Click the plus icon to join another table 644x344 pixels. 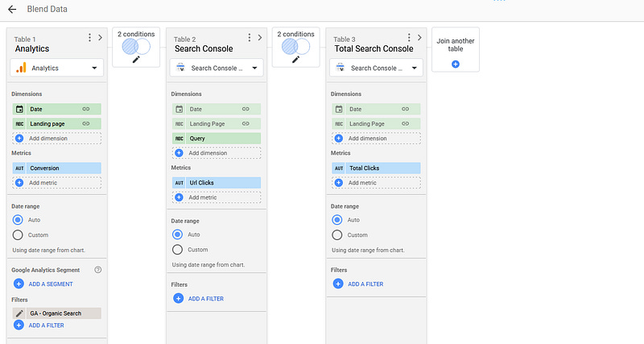456,64
